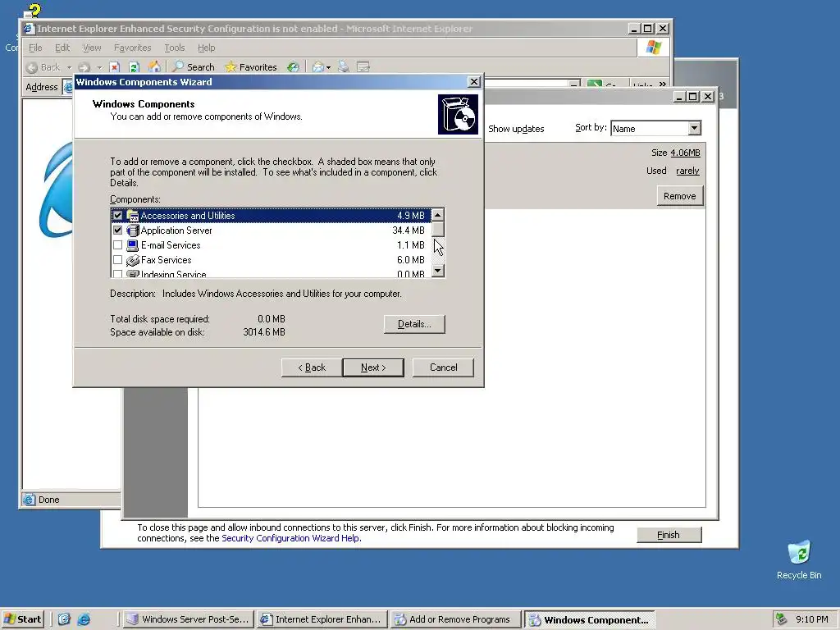This screenshot has height=630, width=840.
Task: Open the Sort by Name dropdown
Action: pyautogui.click(x=694, y=128)
